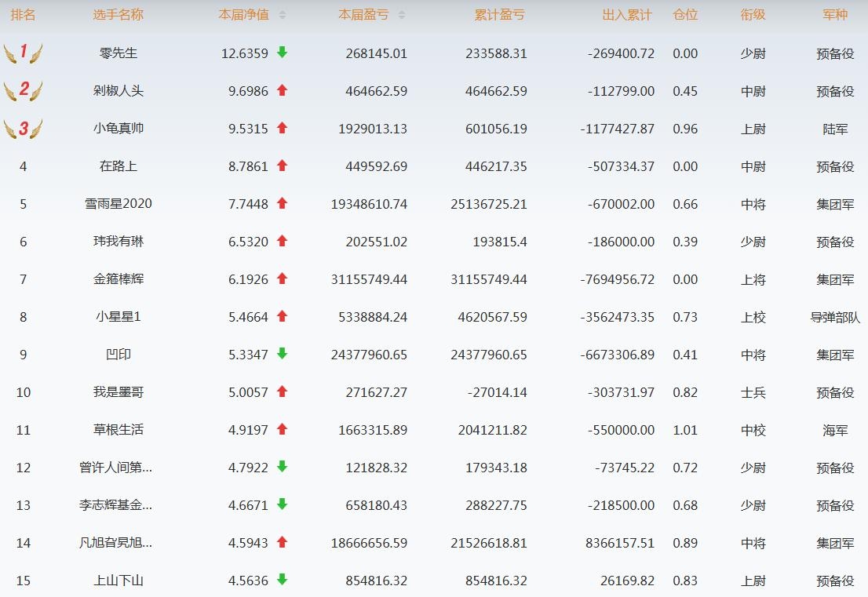Open player 零先生's profile
Viewport: 868px width, 597px height.
click(119, 53)
